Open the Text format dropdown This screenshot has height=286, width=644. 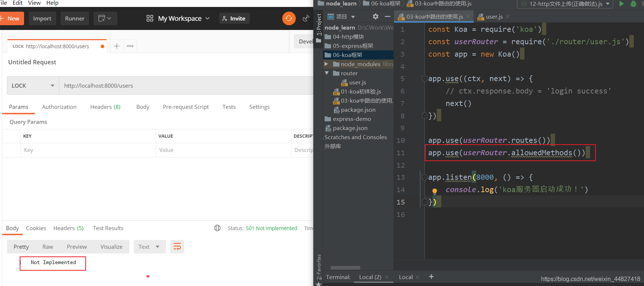[150, 247]
